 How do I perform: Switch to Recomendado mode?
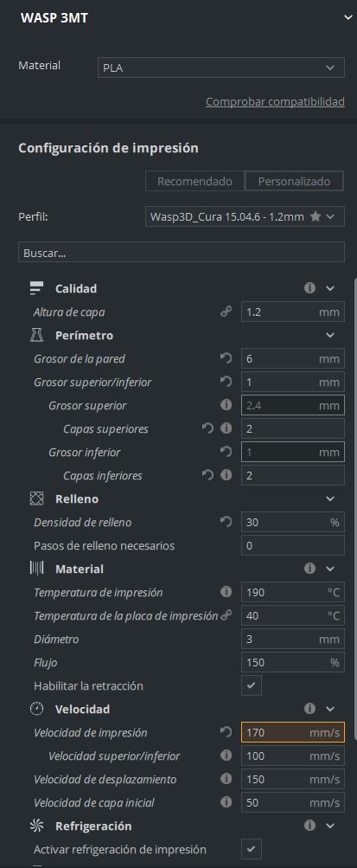point(194,181)
